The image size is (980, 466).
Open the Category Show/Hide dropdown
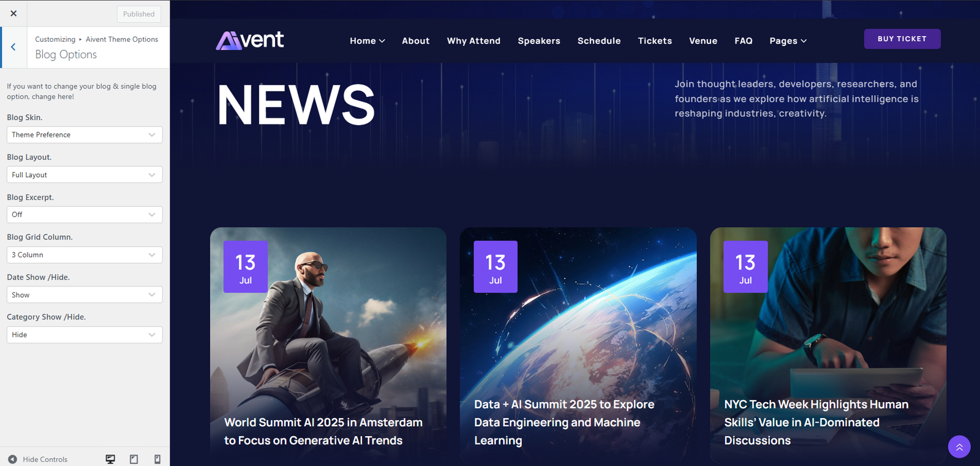tap(85, 335)
